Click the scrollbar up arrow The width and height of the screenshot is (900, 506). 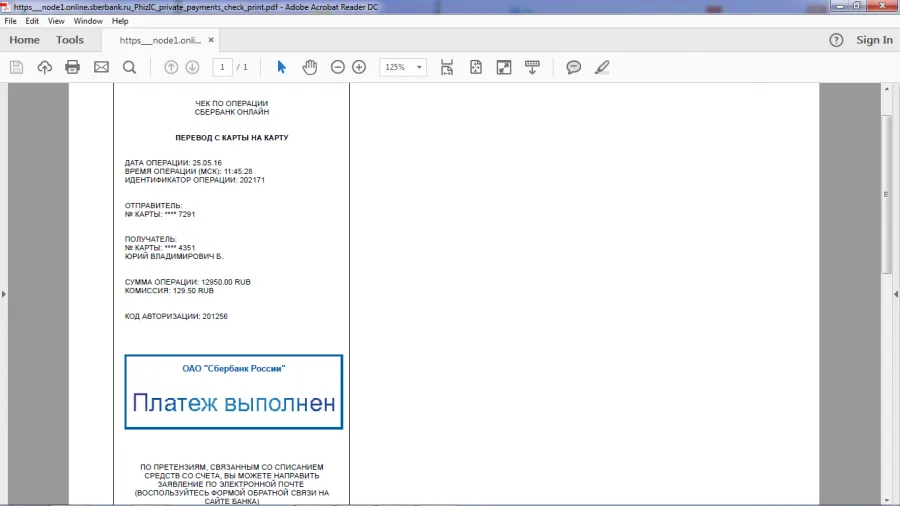(x=886, y=89)
